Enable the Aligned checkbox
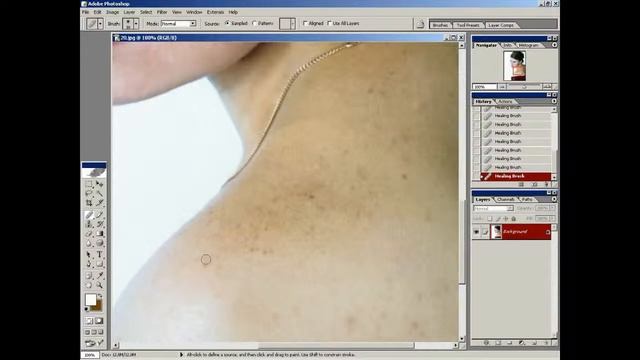Image resolution: width=640 pixels, height=360 pixels. pos(305,24)
